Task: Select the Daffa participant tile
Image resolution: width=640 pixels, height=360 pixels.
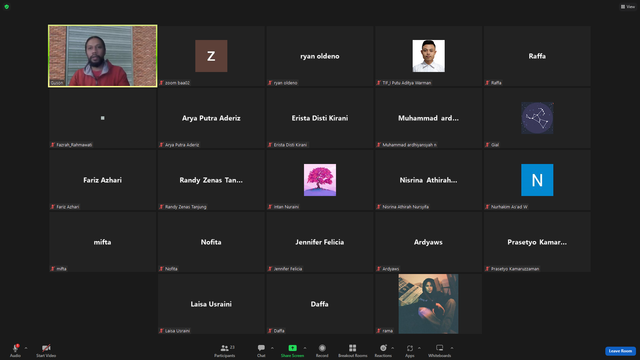Action: [x=320, y=304]
